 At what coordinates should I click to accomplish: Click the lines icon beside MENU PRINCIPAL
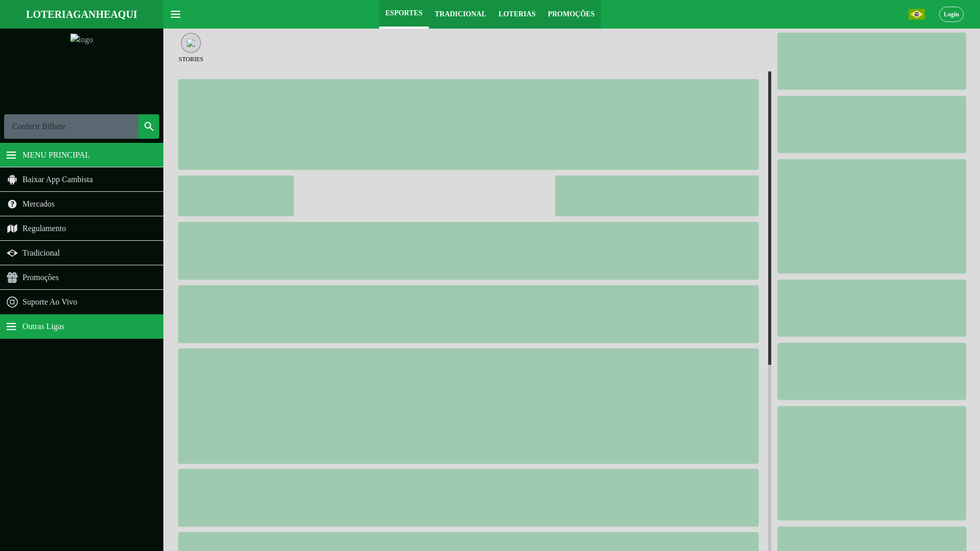tap(11, 155)
